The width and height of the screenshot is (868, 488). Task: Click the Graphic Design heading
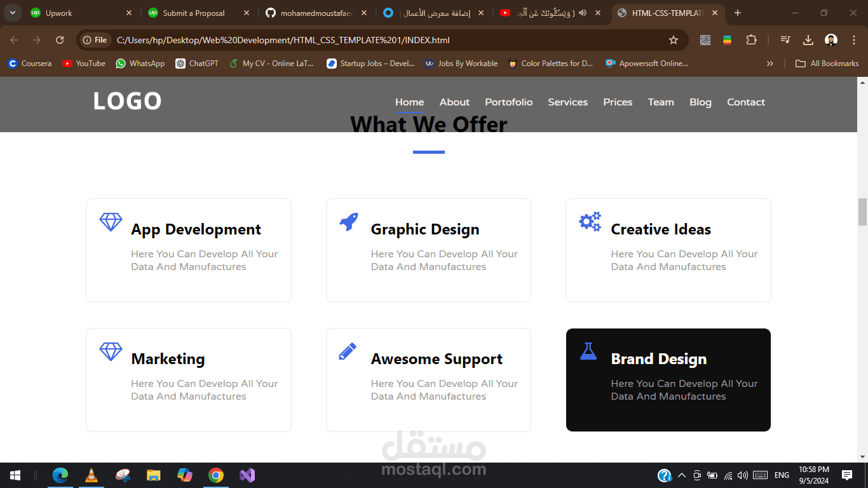click(x=425, y=229)
